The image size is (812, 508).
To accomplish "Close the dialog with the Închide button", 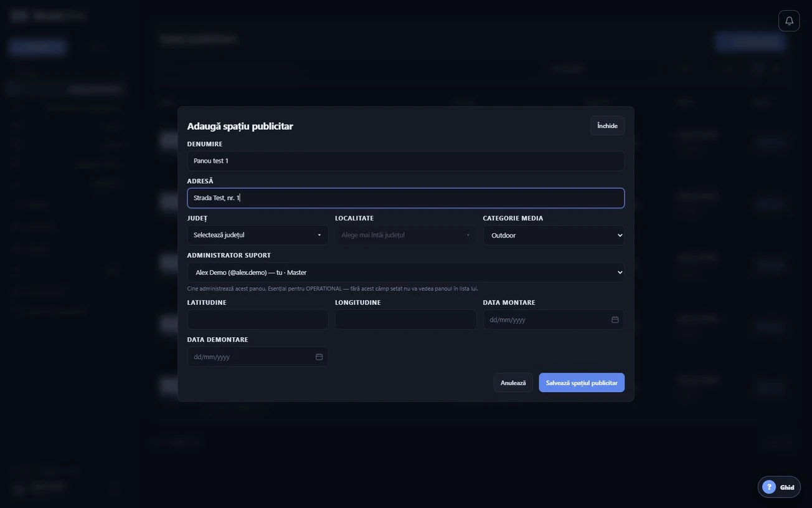I will [607, 126].
